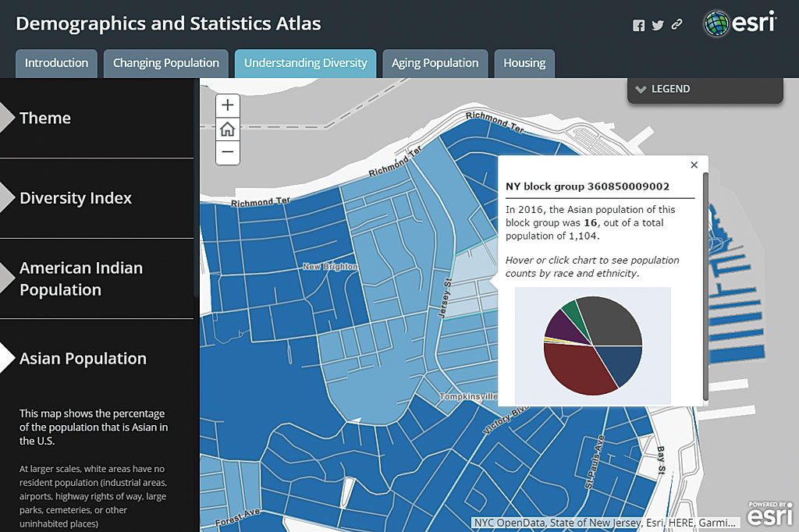Return map to default home extent
This screenshot has height=532, width=799.
(227, 129)
